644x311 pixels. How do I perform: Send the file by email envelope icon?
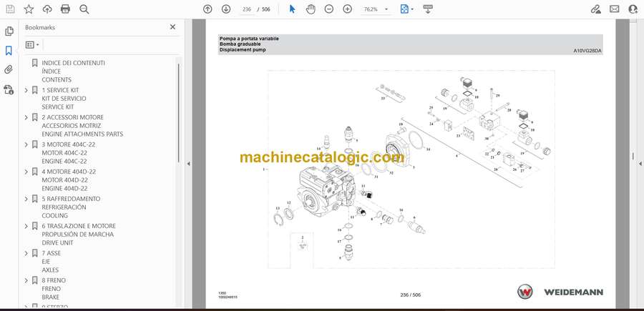click(615, 9)
